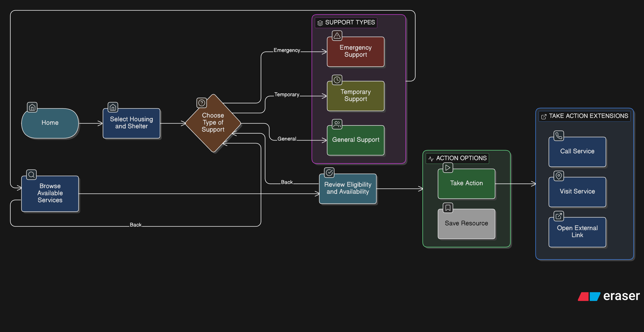Click the checkmark icon on Review Eligibility
Image resolution: width=644 pixels, height=332 pixels.
coord(329,173)
